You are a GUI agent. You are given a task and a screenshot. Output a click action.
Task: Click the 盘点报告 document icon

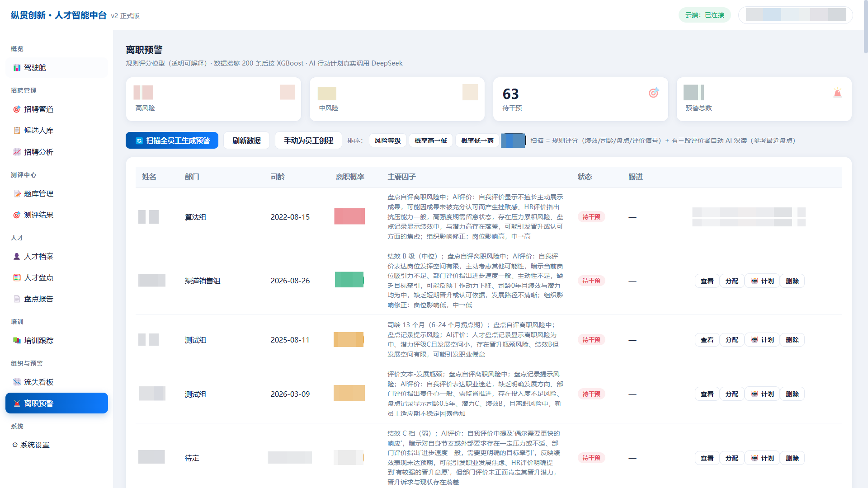(17, 299)
